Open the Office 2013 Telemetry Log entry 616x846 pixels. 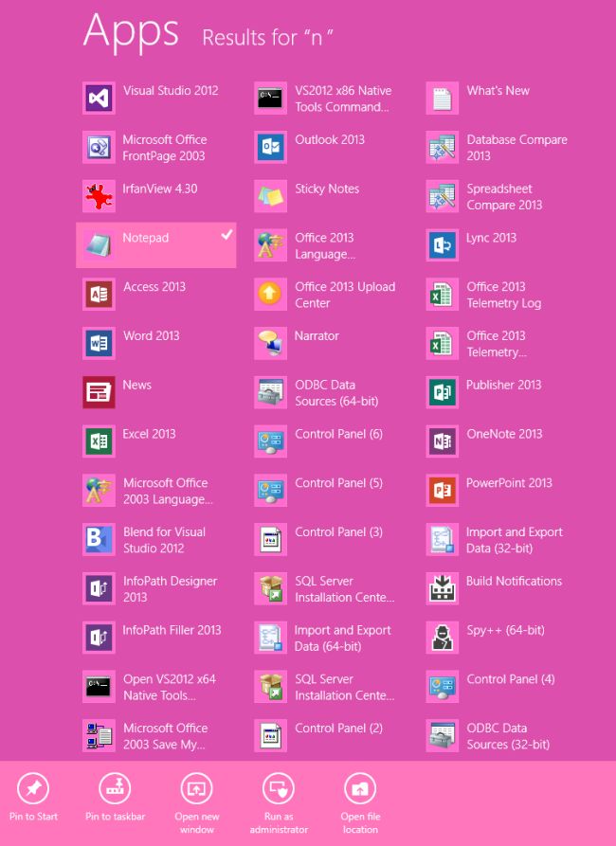(504, 295)
